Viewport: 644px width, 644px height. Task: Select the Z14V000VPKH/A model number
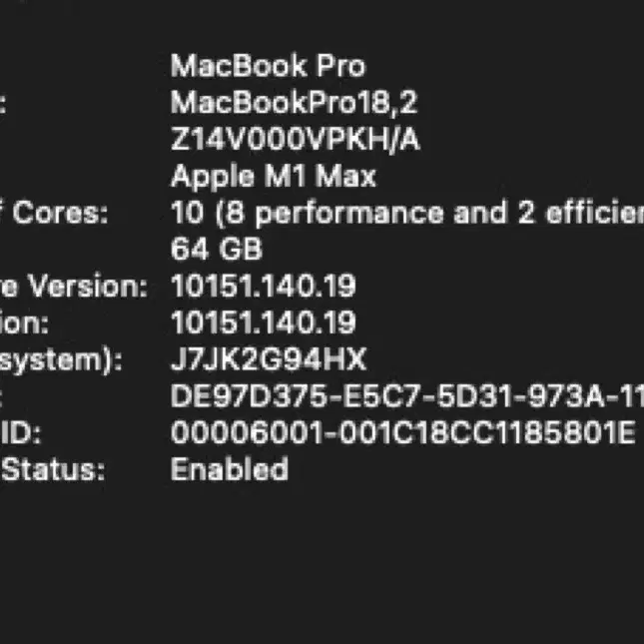tap(296, 140)
